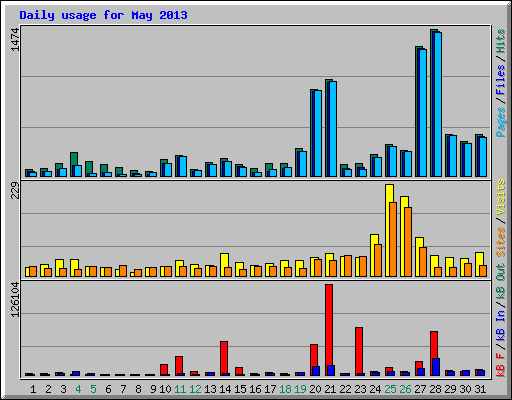Click day label 22 on the x-axis
The width and height of the screenshot is (512, 400).
coord(345,389)
